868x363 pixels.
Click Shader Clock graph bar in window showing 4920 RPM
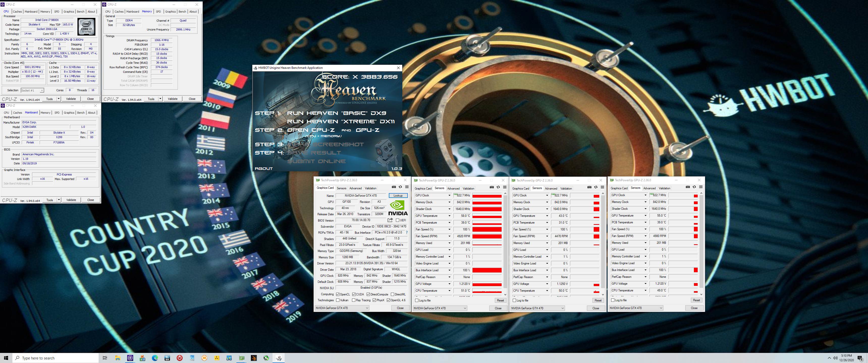(487, 209)
